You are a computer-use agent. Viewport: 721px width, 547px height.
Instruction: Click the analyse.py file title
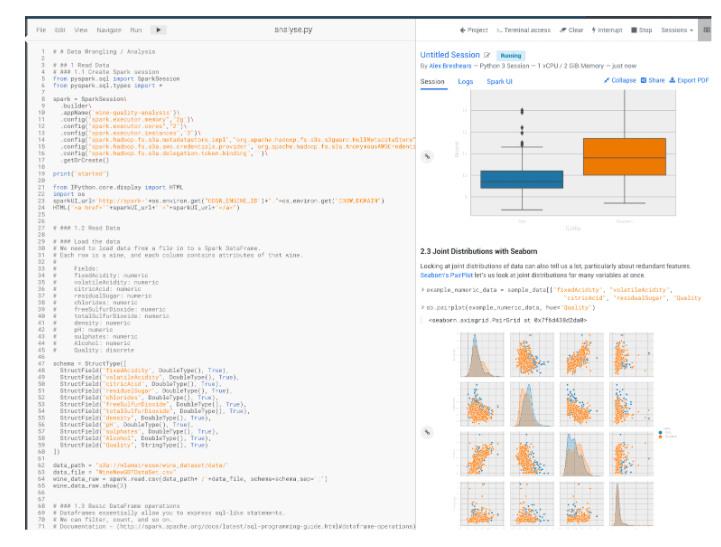pos(293,30)
